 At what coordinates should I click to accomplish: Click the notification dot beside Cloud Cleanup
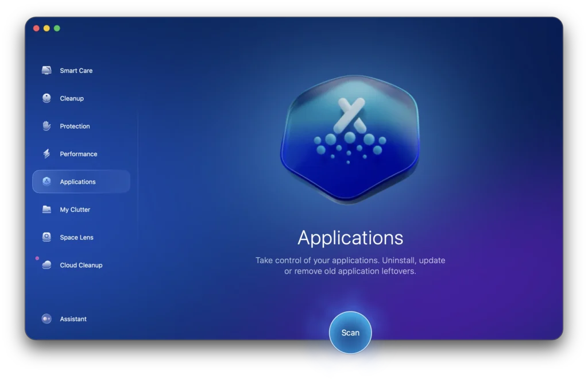38,258
